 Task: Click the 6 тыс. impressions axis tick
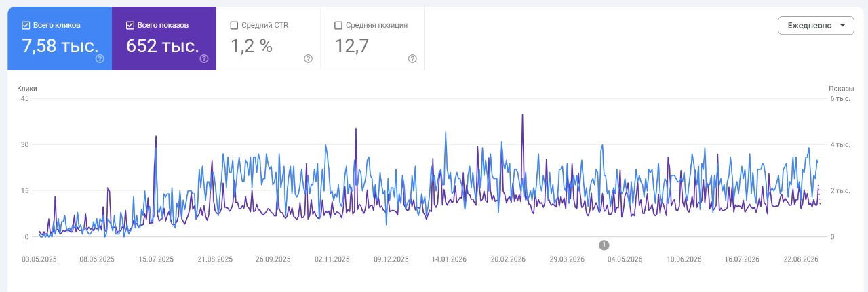840,99
